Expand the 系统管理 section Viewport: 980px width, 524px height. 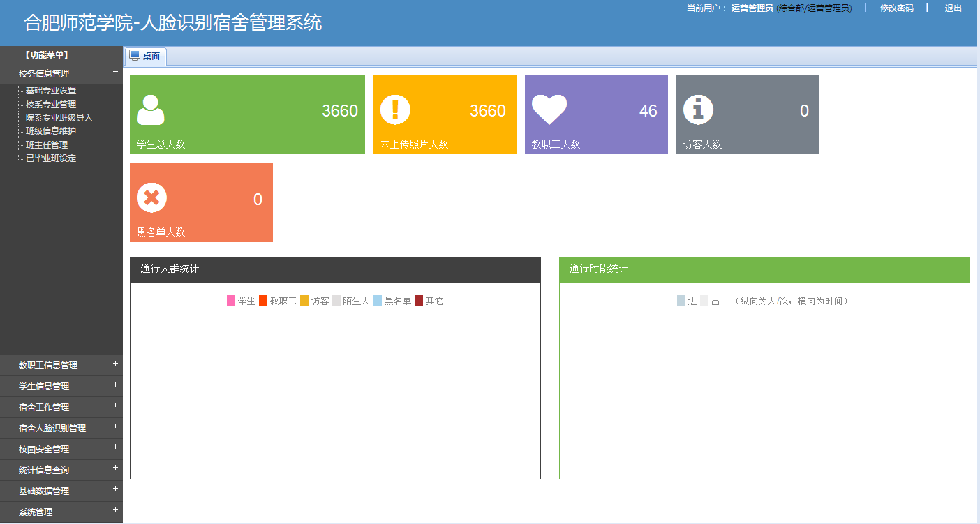[115, 511]
